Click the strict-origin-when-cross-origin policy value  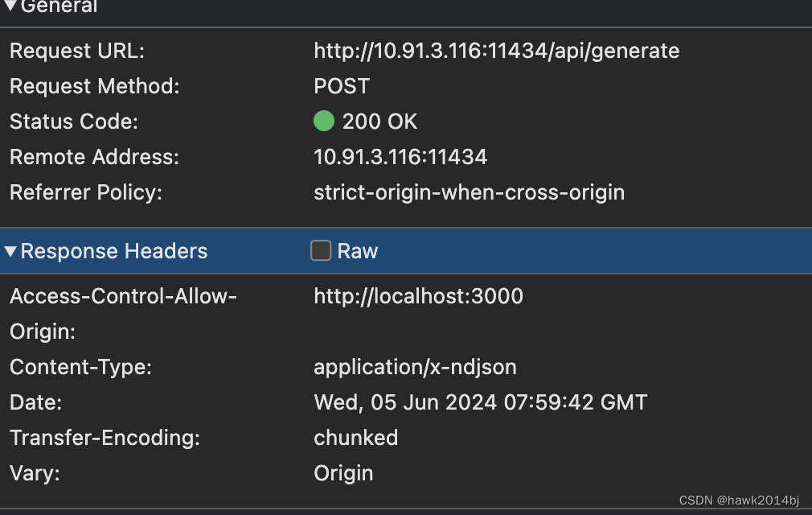click(x=469, y=192)
